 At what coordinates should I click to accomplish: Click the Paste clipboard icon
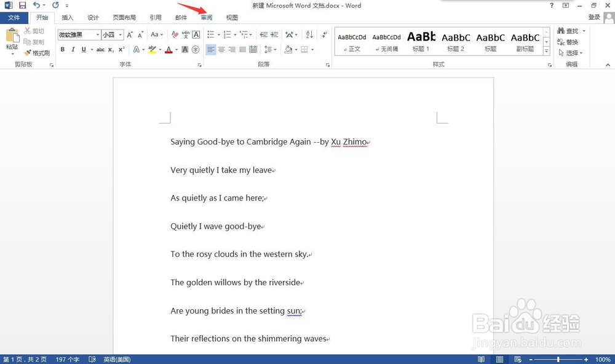pos(12,36)
